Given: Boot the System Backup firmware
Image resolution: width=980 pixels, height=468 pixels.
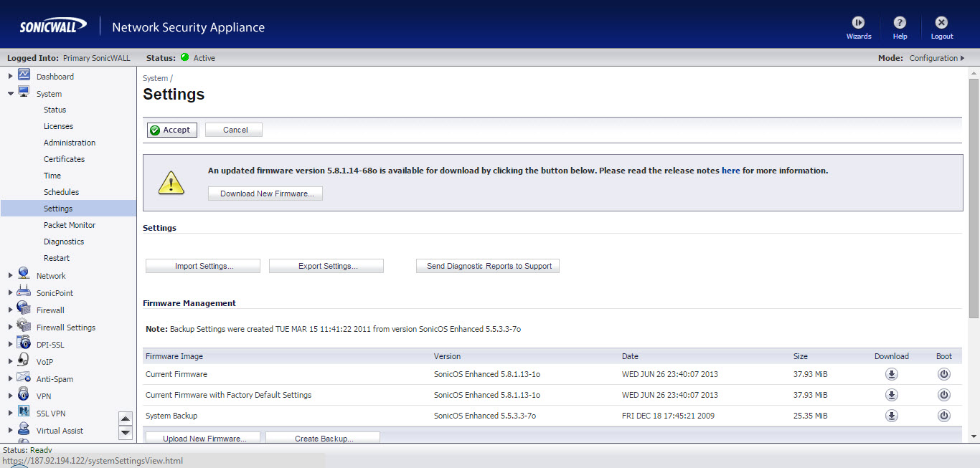Looking at the screenshot, I should click(x=944, y=416).
